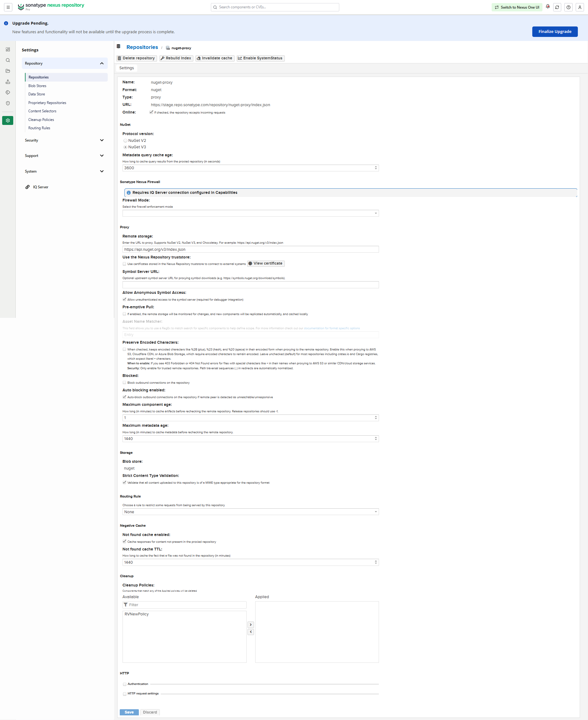Click Rebuild index button
This screenshot has height=720, width=588.
coord(176,58)
